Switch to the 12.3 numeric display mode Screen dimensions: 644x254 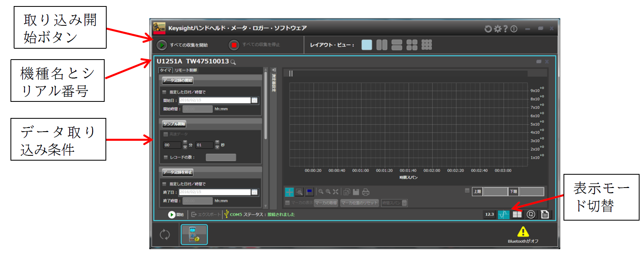coord(489,215)
